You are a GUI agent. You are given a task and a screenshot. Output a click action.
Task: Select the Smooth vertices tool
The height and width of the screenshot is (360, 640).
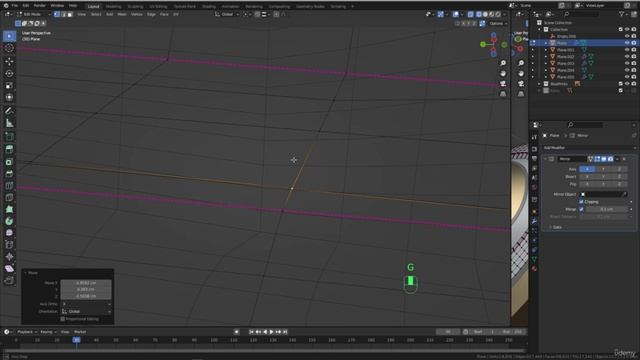[x=9, y=233]
